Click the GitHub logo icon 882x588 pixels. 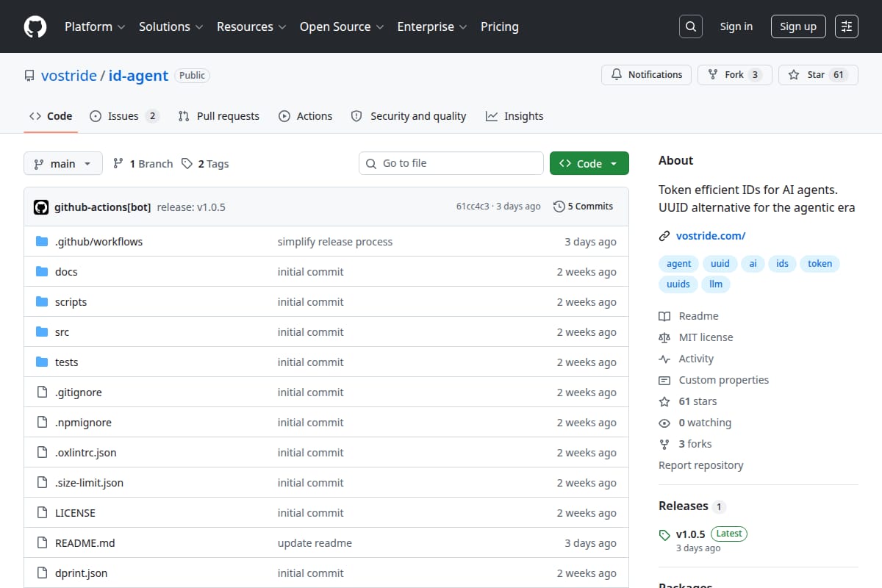point(35,26)
